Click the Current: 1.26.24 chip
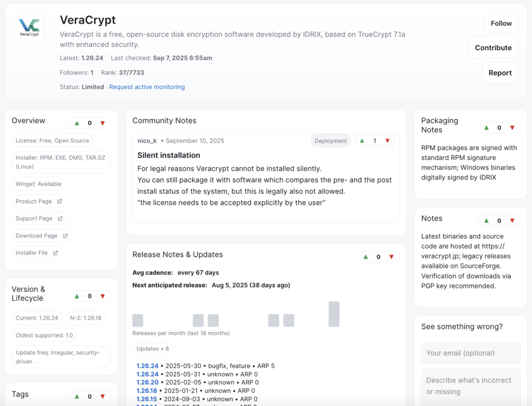This screenshot has height=406, width=532. click(x=37, y=318)
